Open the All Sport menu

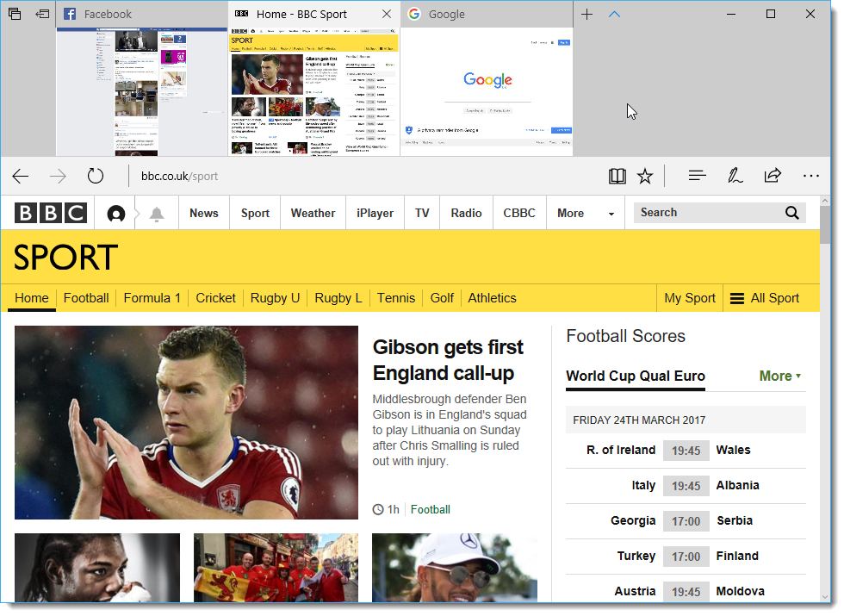pos(765,298)
